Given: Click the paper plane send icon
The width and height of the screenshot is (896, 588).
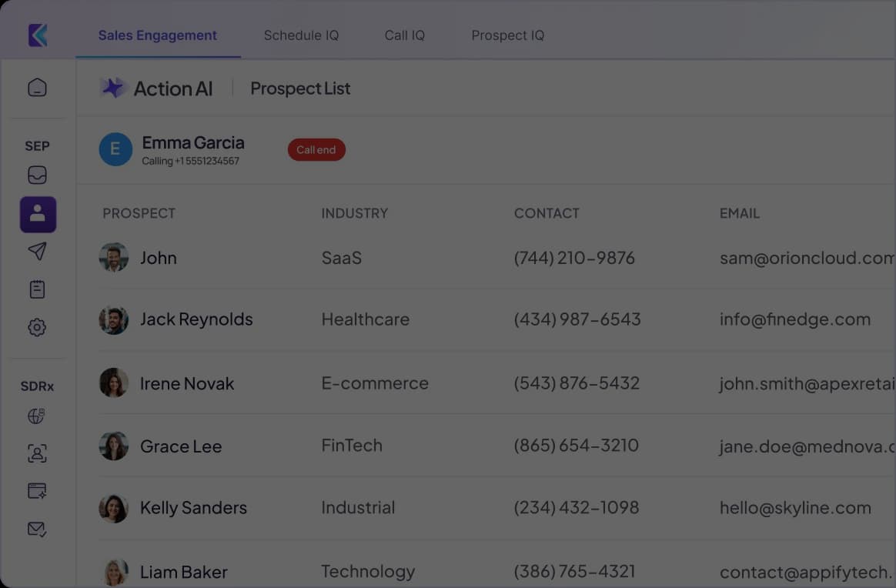Looking at the screenshot, I should tap(37, 251).
